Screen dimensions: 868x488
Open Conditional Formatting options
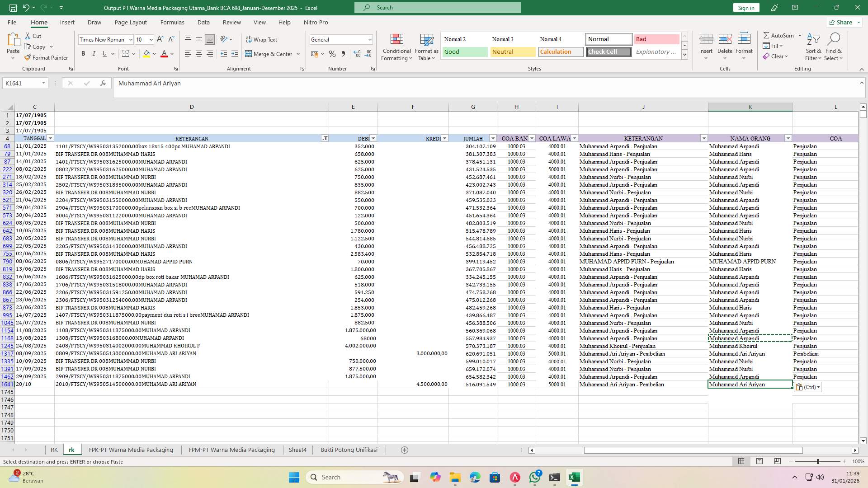pyautogui.click(x=396, y=47)
